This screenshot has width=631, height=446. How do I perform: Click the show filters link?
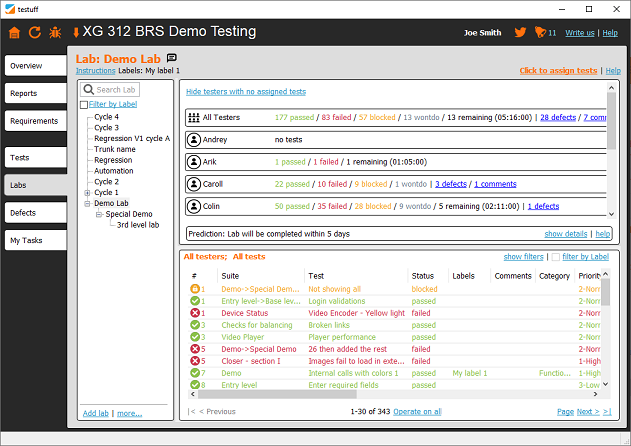(x=524, y=257)
